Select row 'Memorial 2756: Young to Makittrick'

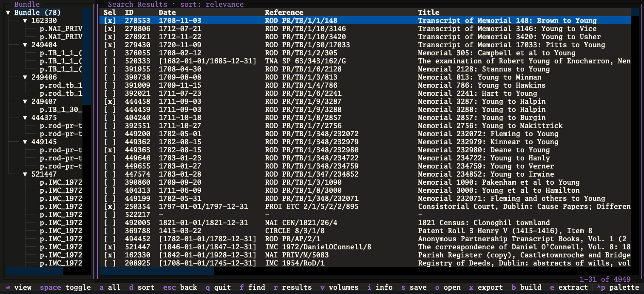(x=365, y=126)
